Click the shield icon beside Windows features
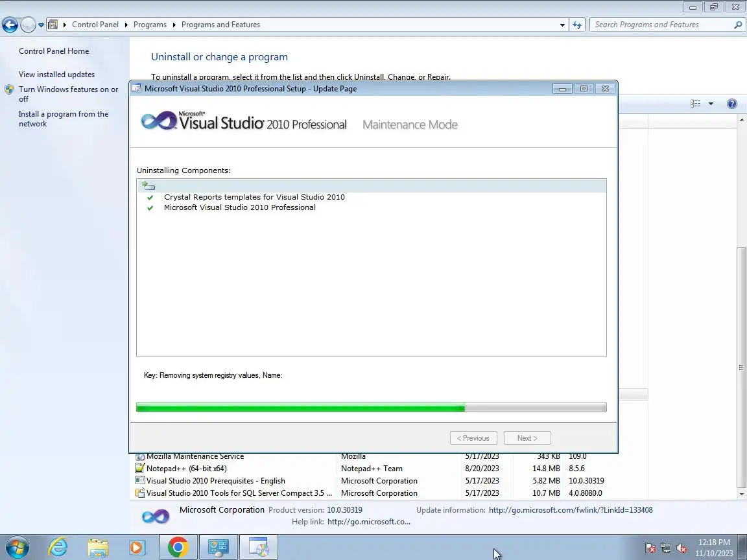The image size is (747, 560). point(9,89)
